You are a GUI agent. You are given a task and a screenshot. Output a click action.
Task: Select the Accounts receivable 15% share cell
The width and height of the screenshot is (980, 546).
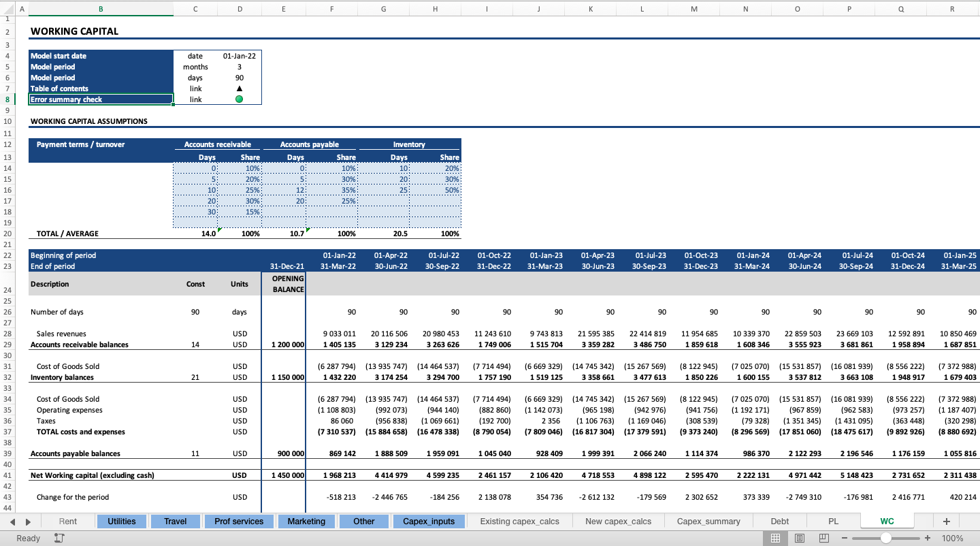240,212
